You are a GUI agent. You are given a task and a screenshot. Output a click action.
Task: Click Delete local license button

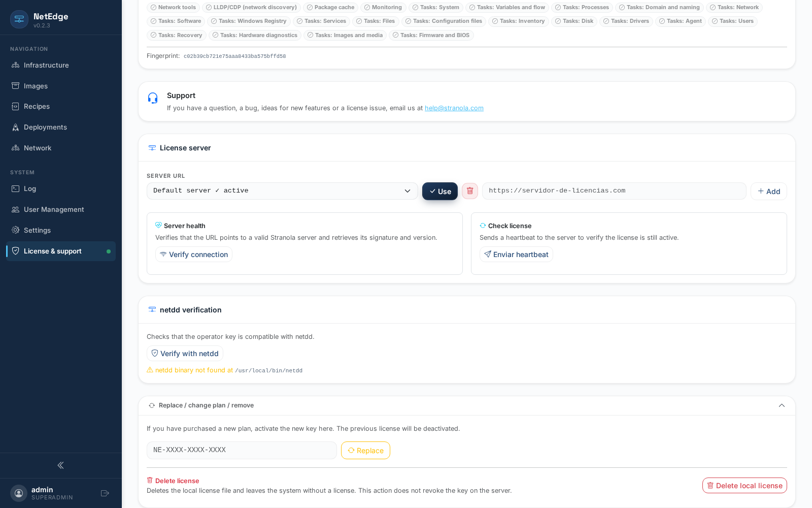[x=745, y=486]
